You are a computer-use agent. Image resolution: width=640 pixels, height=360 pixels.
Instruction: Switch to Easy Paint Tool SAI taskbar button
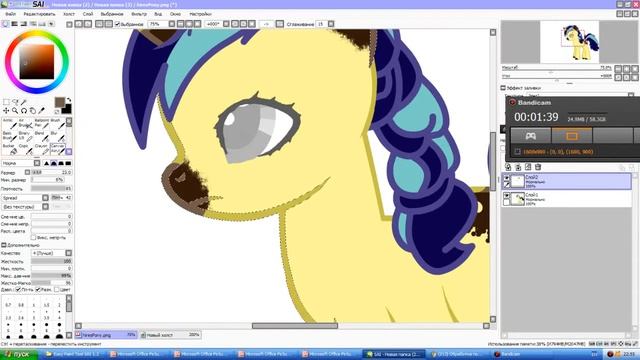pos(74,354)
